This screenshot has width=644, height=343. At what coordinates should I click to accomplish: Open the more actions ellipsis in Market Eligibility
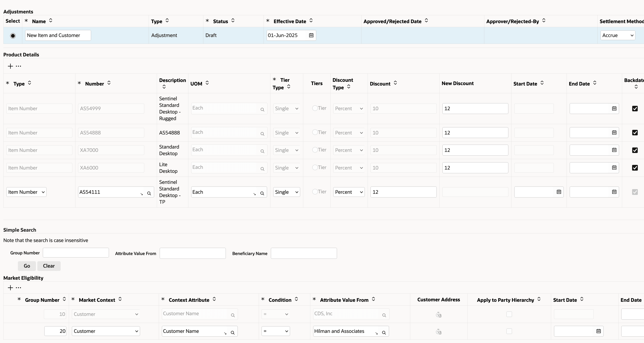[x=19, y=288]
